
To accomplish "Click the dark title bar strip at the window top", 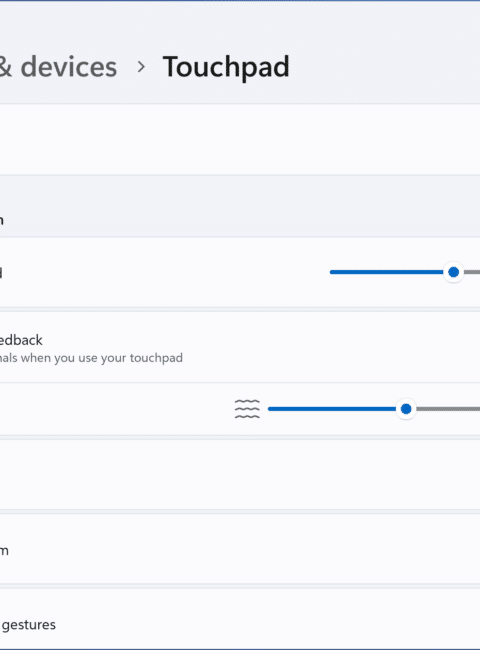I will 240,1.
